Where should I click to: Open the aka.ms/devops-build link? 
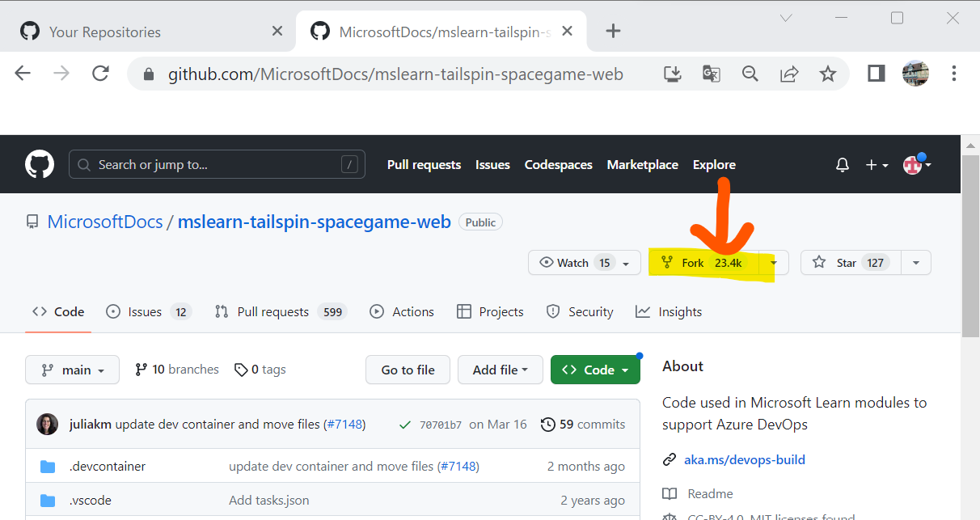click(745, 460)
